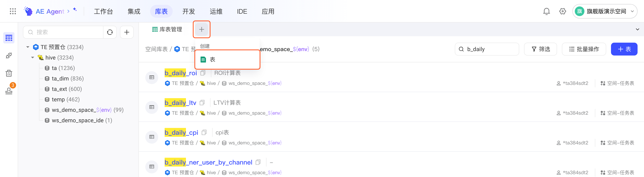The height and width of the screenshot is (177, 644).
Task: Click the 筛选 filter button
Action: [x=540, y=49]
